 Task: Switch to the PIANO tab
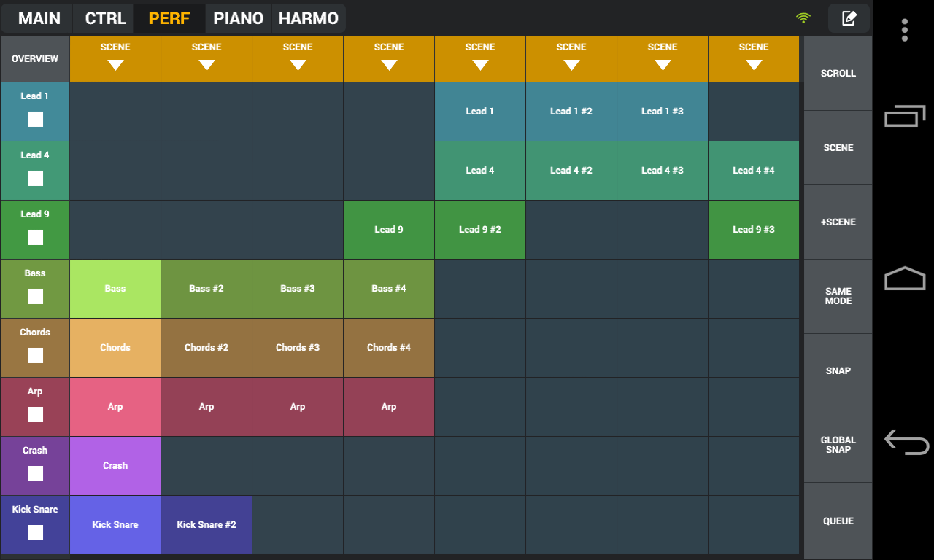pos(239,18)
